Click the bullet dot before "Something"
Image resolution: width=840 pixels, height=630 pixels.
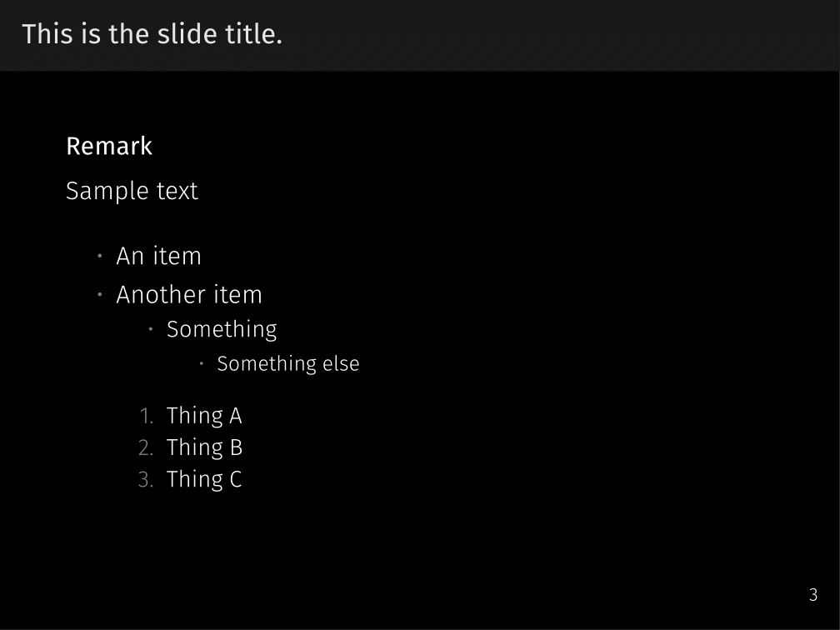point(151,329)
